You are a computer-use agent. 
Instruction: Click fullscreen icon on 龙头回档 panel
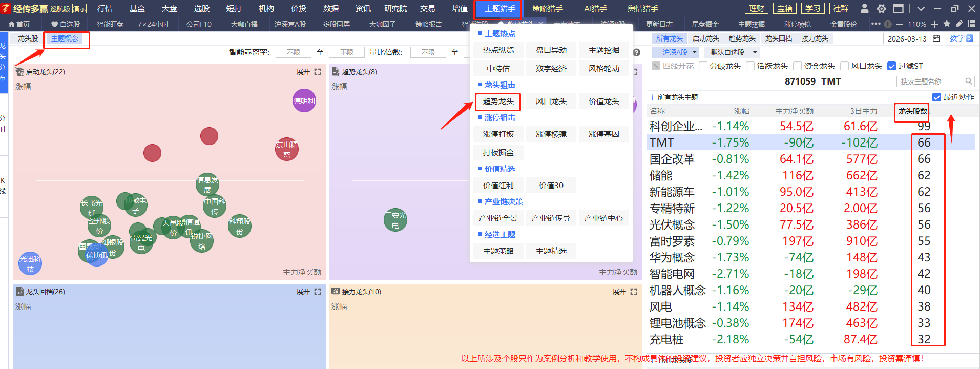pos(318,292)
